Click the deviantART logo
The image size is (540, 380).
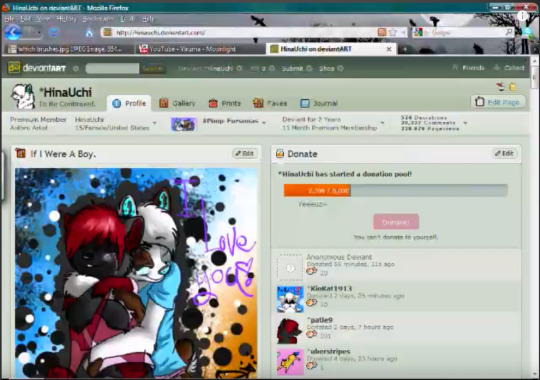tap(37, 68)
